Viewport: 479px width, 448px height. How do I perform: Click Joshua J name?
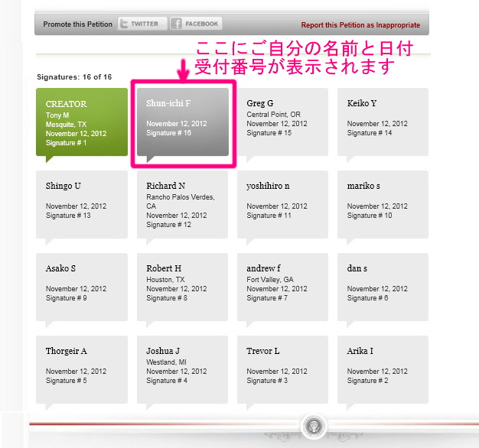(x=163, y=351)
